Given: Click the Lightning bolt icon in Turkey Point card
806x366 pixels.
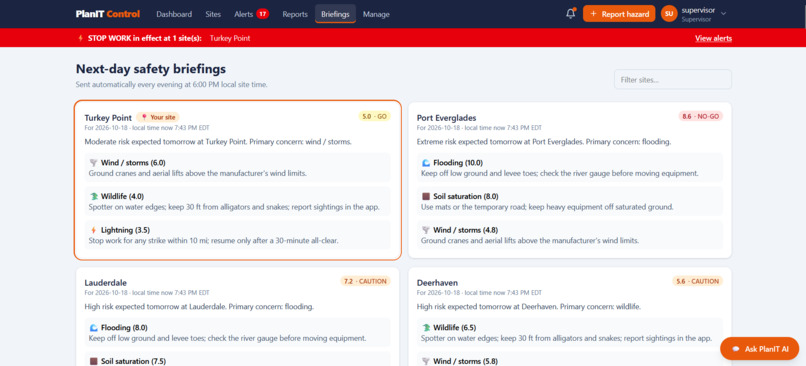Looking at the screenshot, I should pyautogui.click(x=94, y=230).
